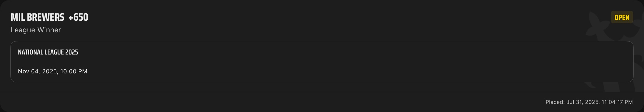Viewport: 644px width, 112px height.
Task: Click the +650 odds value
Action: tap(78, 17)
